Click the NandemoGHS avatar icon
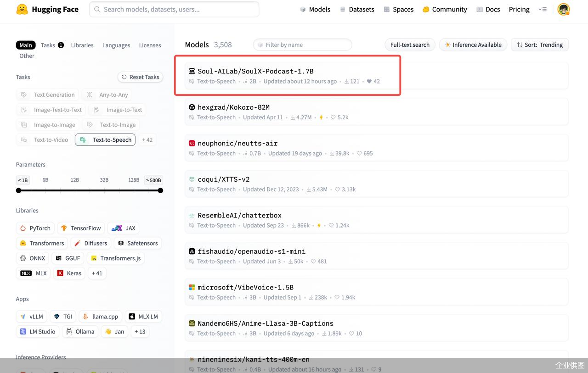The height and width of the screenshot is (373, 588). click(192, 323)
